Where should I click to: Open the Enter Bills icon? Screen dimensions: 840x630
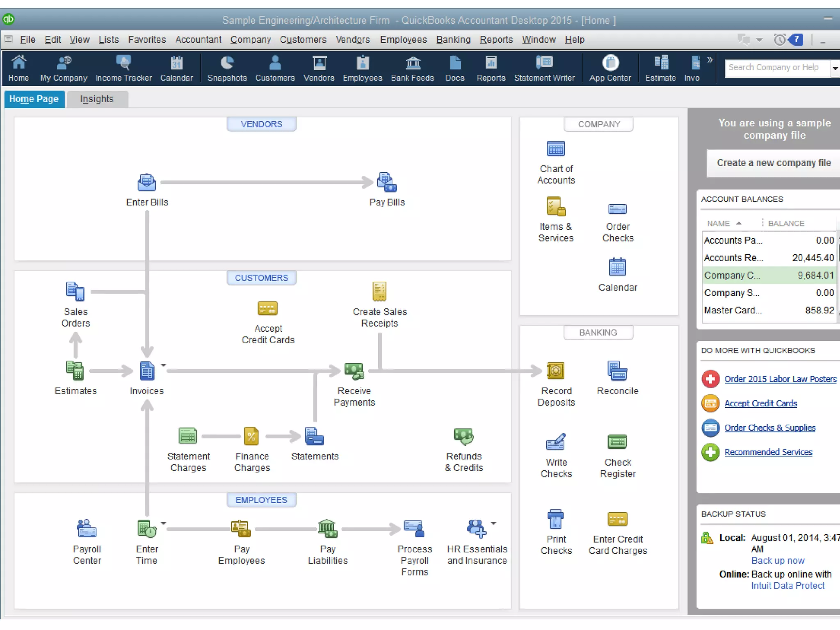[146, 183]
